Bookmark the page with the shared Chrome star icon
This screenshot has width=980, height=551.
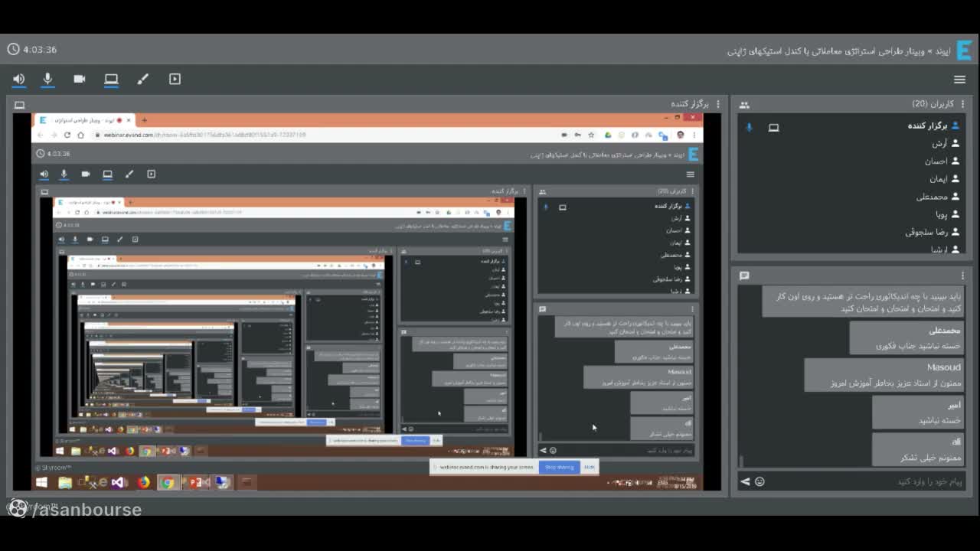click(x=591, y=135)
